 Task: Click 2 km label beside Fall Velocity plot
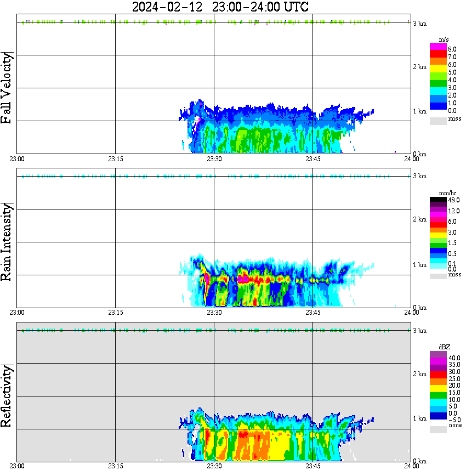[419, 67]
